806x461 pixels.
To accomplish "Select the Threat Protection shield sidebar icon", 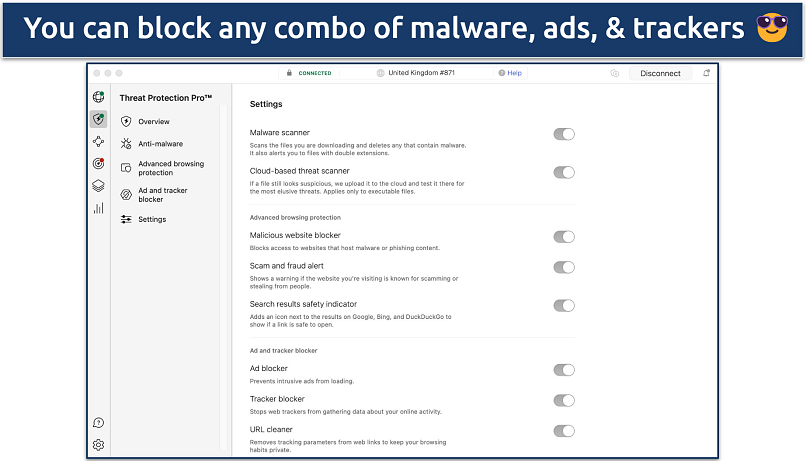I will [98, 119].
